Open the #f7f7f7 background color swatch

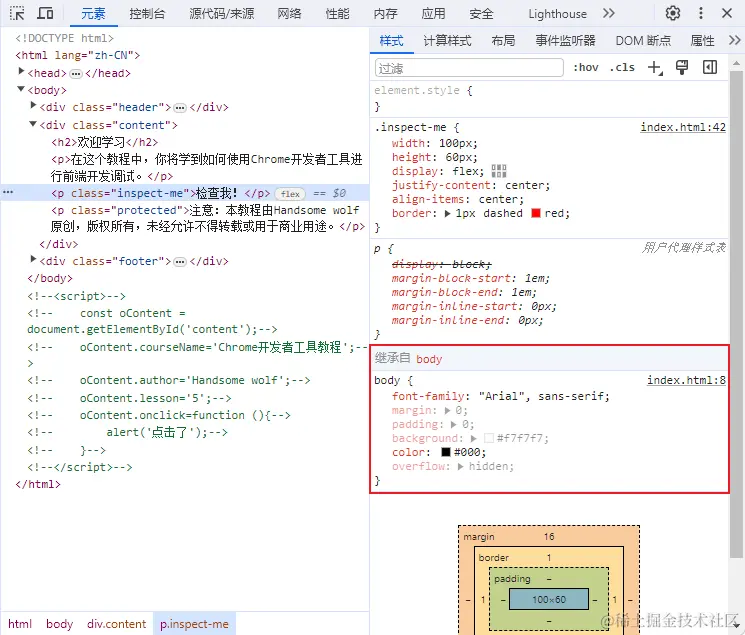click(x=488, y=438)
